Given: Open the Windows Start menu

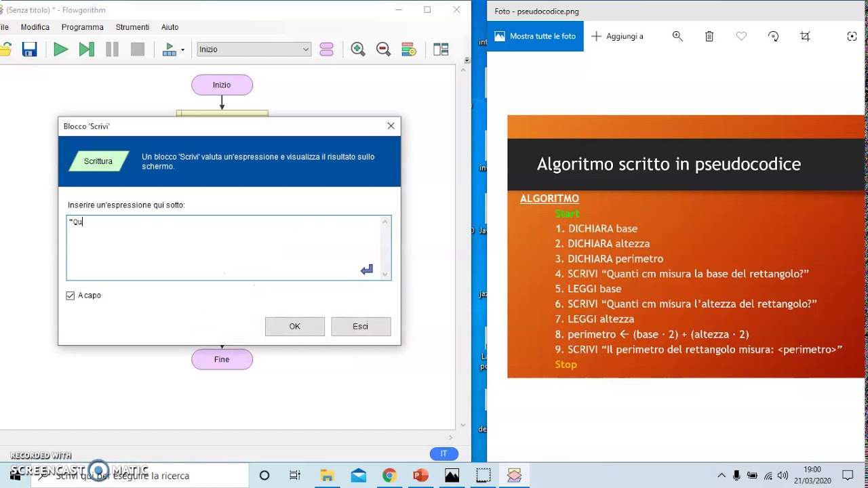Looking at the screenshot, I should [x=15, y=475].
